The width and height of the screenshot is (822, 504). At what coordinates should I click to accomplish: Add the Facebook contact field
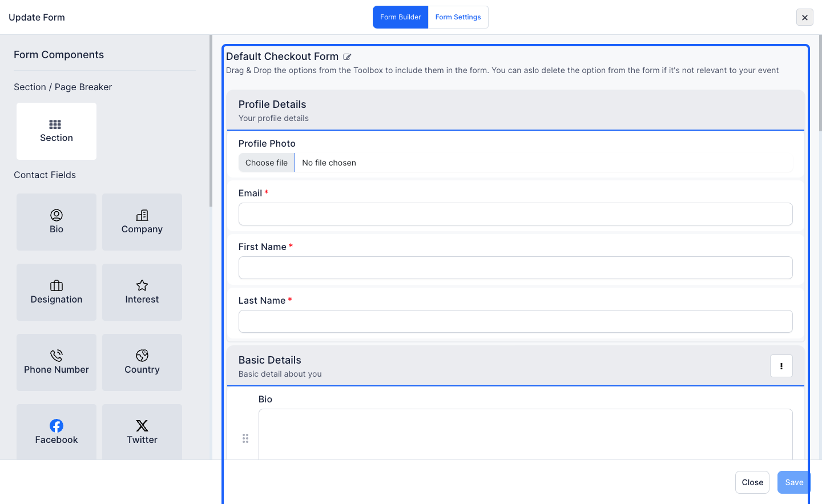pyautogui.click(x=56, y=432)
